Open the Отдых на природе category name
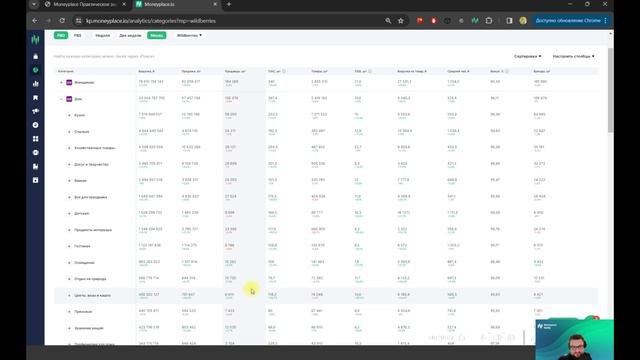The width and height of the screenshot is (640, 360). pos(90,279)
